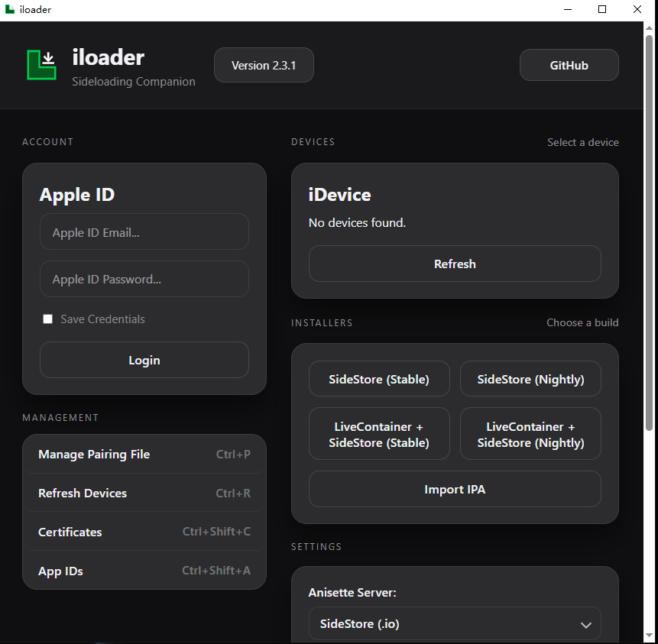The image size is (658, 644).
Task: Close the iloader window
Action: (x=637, y=9)
